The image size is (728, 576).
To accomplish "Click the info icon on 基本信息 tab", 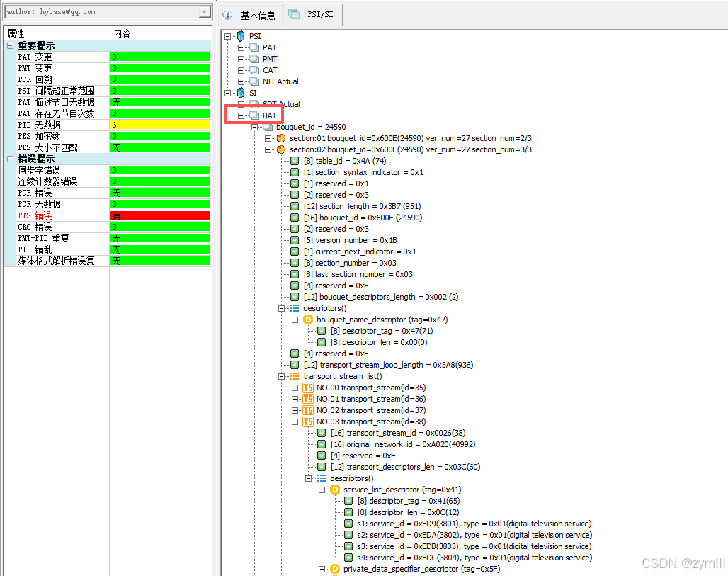I will (227, 16).
